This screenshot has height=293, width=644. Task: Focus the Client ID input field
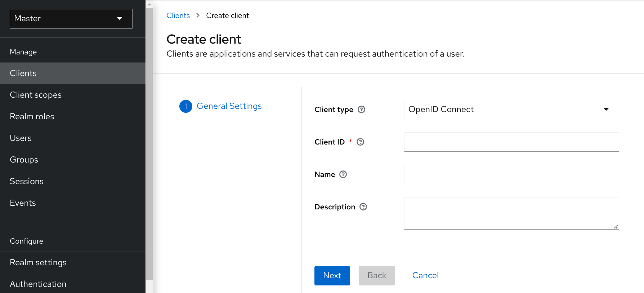point(511,142)
